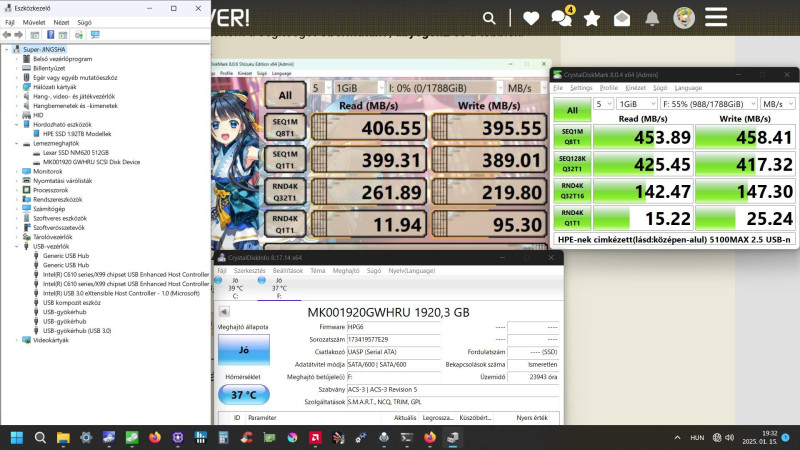This screenshot has width=800, height=450.
Task: Click the Back arrow in Device Manager toolbar
Action: point(7,35)
